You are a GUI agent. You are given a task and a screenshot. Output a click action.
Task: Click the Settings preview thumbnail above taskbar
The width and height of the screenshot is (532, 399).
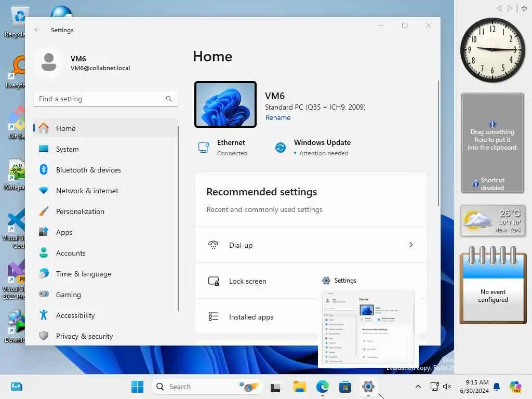[368, 327]
